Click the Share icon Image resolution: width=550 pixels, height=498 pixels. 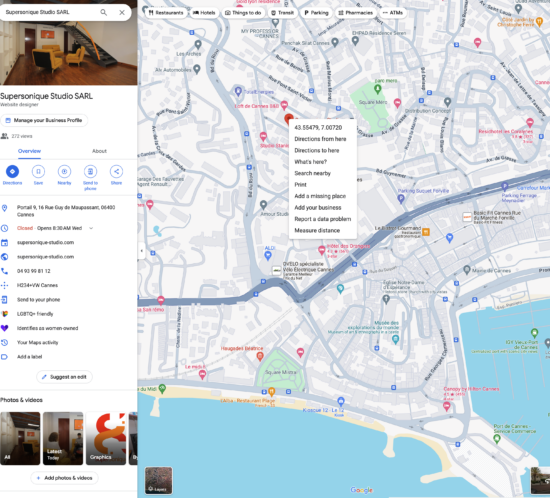[x=116, y=171]
